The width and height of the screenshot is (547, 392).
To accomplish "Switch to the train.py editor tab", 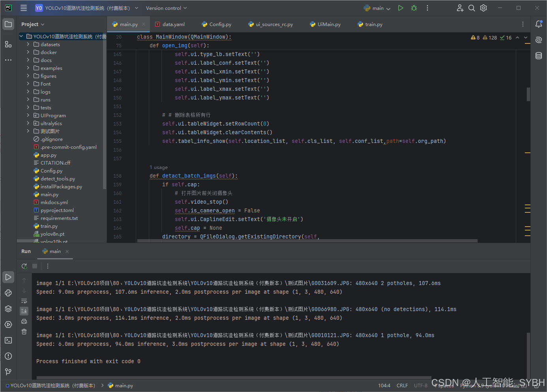I will tap(370, 24).
